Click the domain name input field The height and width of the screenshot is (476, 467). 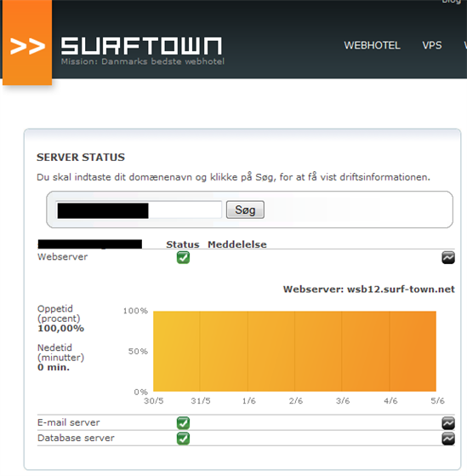point(139,209)
